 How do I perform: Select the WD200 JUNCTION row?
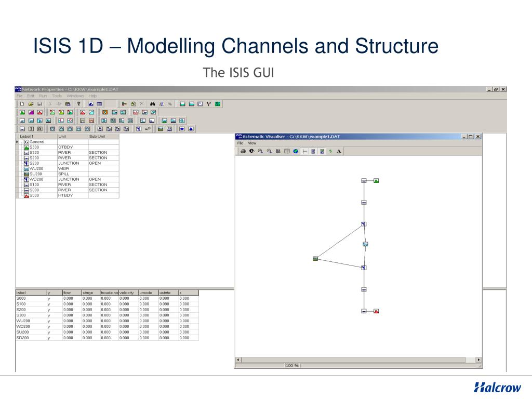(69, 179)
